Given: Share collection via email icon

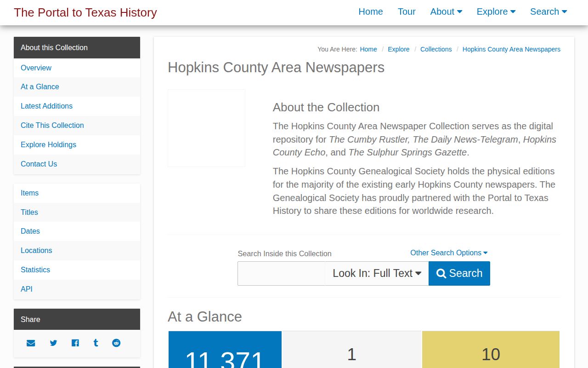Looking at the screenshot, I should pos(31,343).
